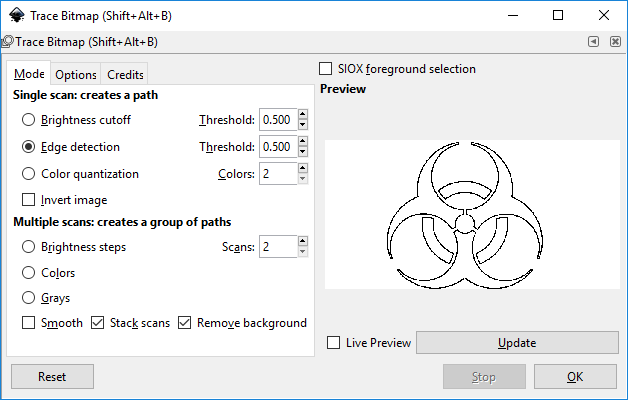
Task: Switch to the Mode tab
Action: coord(29,74)
